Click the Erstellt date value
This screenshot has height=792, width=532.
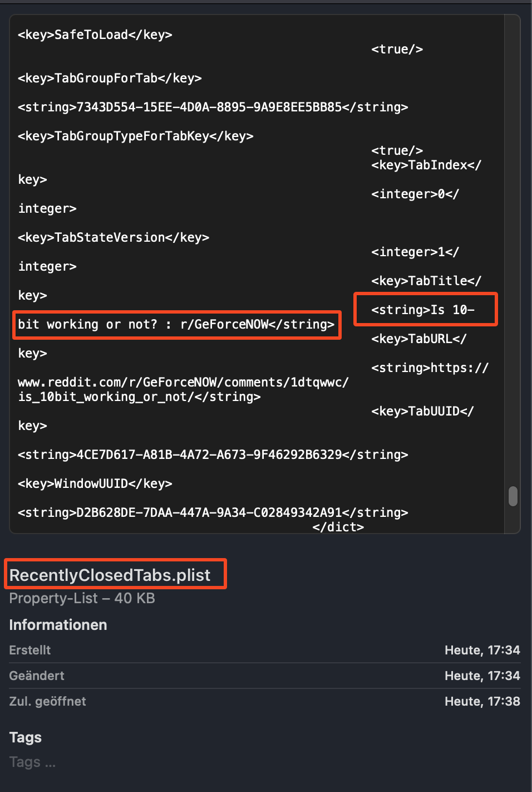tap(482, 650)
